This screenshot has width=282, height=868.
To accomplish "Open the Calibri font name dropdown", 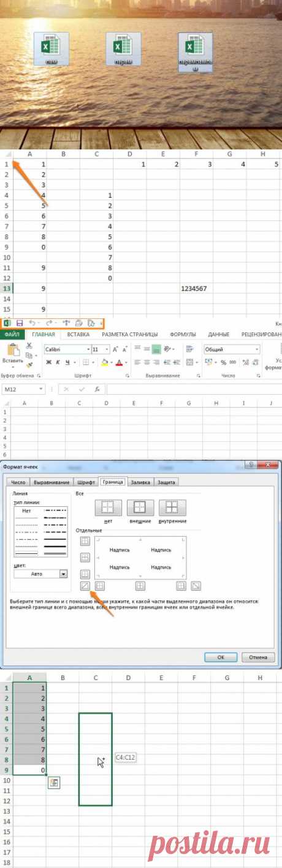I will point(67,349).
